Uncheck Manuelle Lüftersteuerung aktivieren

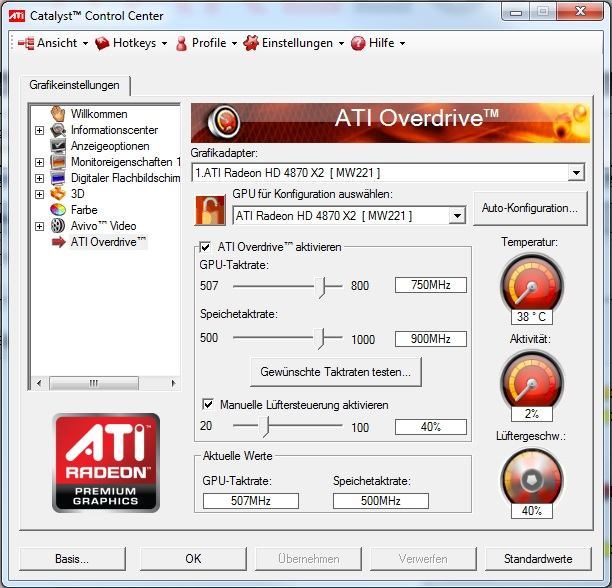click(x=208, y=404)
